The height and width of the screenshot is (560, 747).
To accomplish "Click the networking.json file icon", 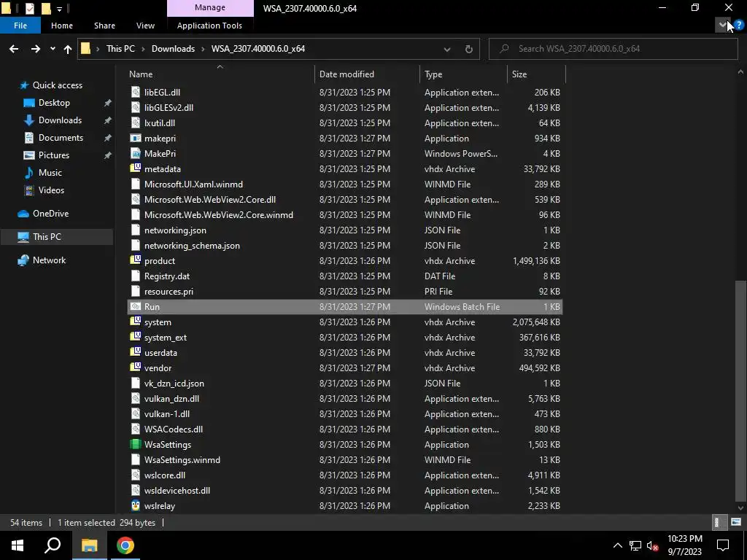I will click(136, 230).
